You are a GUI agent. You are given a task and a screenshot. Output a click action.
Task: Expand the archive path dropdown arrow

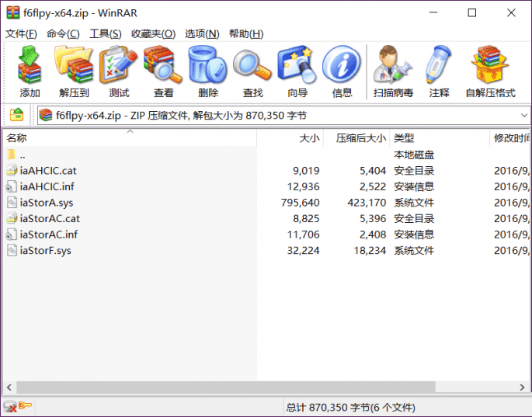524,116
